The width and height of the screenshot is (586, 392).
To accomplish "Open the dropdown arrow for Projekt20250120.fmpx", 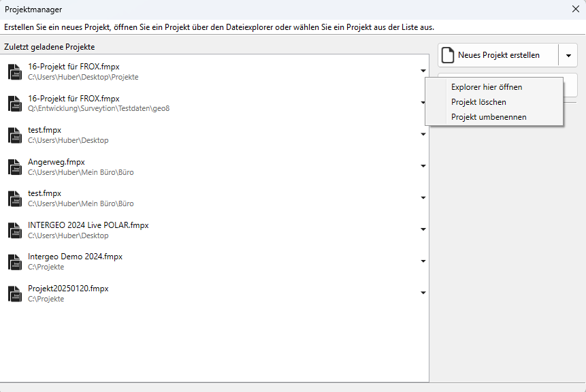I will tap(423, 293).
